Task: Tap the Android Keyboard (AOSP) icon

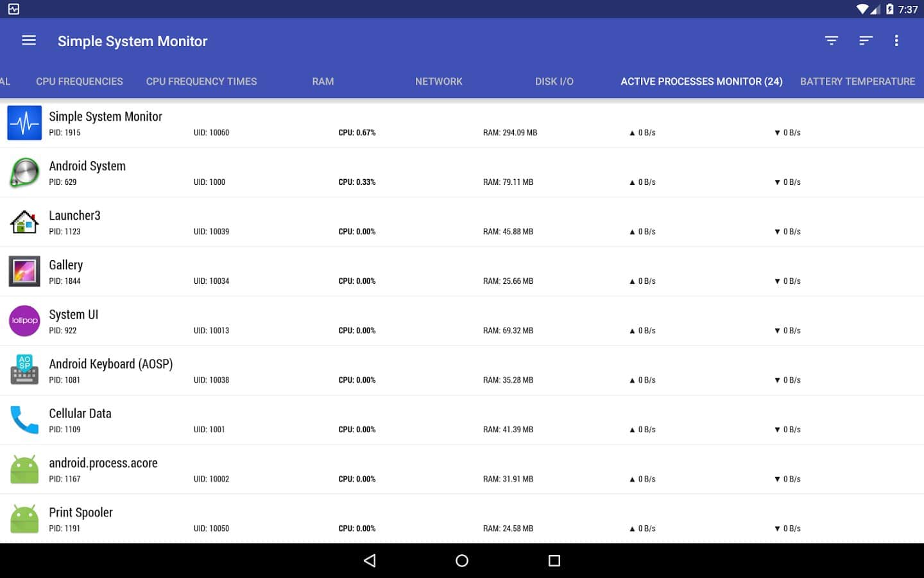Action: click(24, 370)
